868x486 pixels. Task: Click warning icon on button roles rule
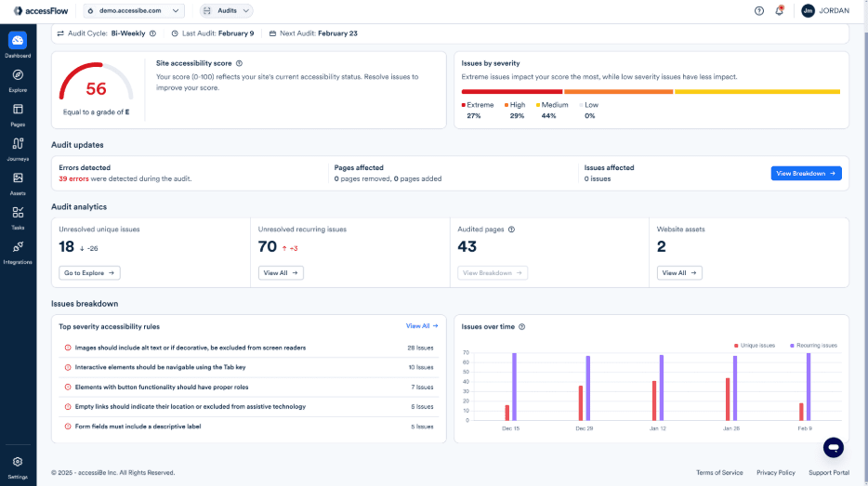pyautogui.click(x=68, y=387)
